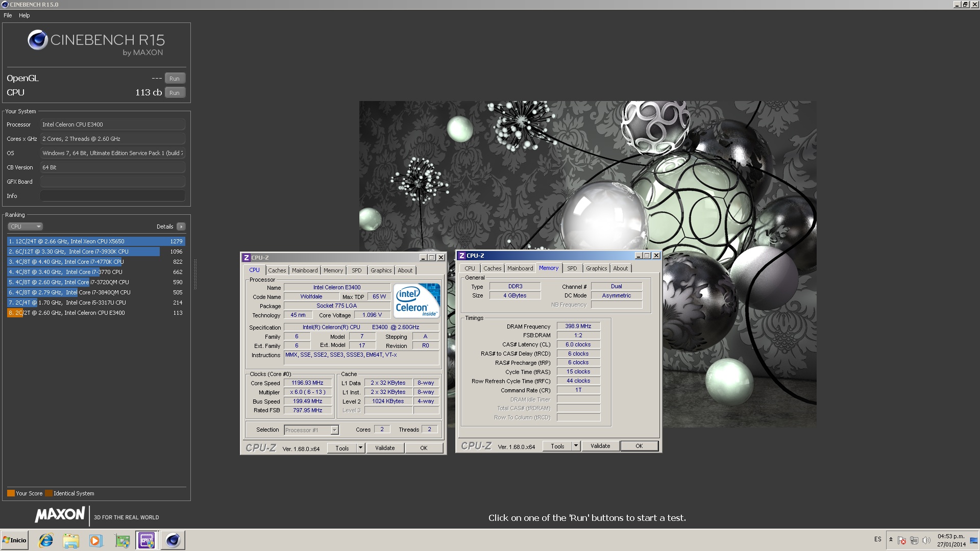980x551 pixels.
Task: Click the Action Center flag tray icon
Action: coord(902,540)
